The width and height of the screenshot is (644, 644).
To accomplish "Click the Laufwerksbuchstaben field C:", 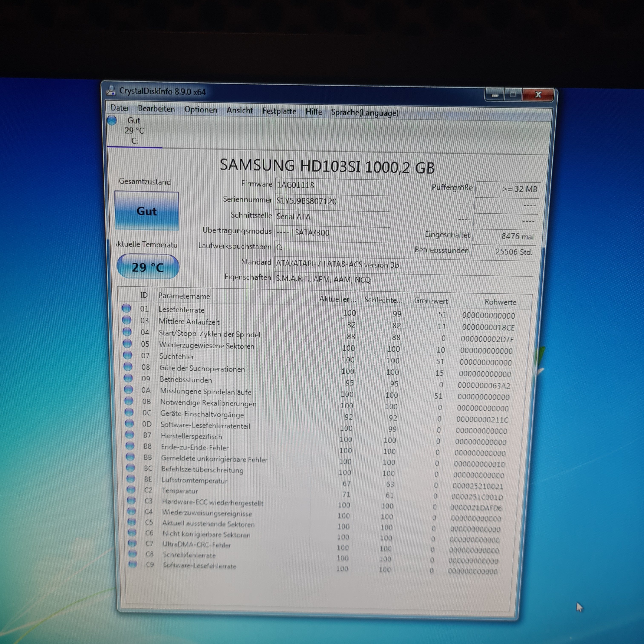I will (x=332, y=248).
